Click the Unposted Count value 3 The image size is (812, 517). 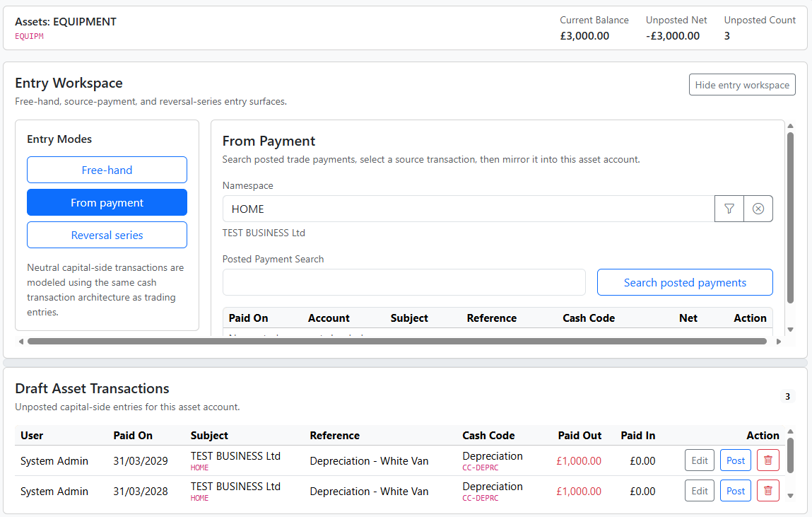[727, 36]
